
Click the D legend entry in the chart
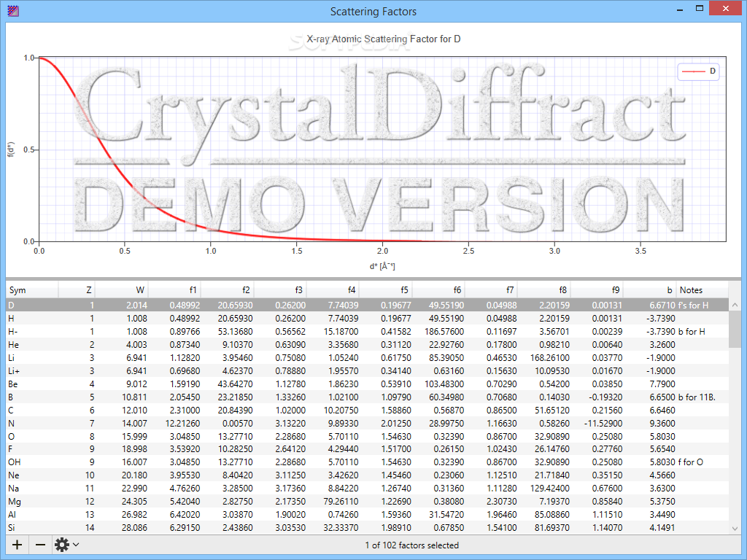[x=698, y=71]
